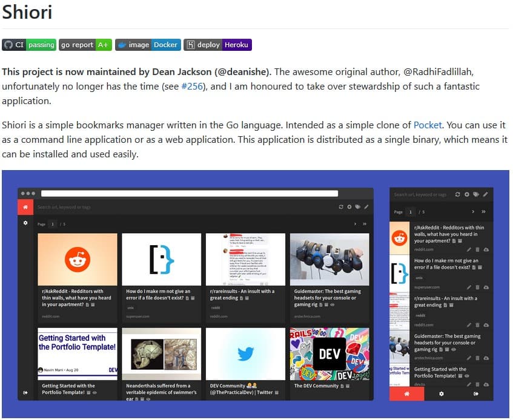Click the pencil icon in desktop search bar

[366, 207]
